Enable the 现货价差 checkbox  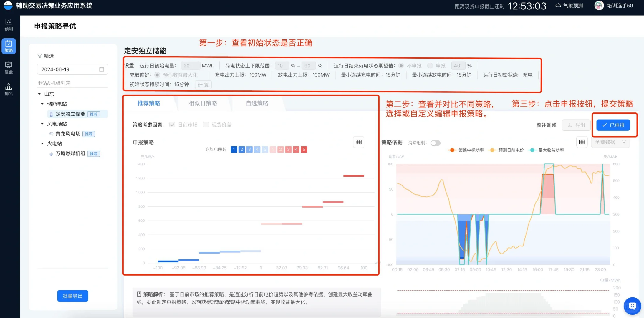click(x=206, y=125)
